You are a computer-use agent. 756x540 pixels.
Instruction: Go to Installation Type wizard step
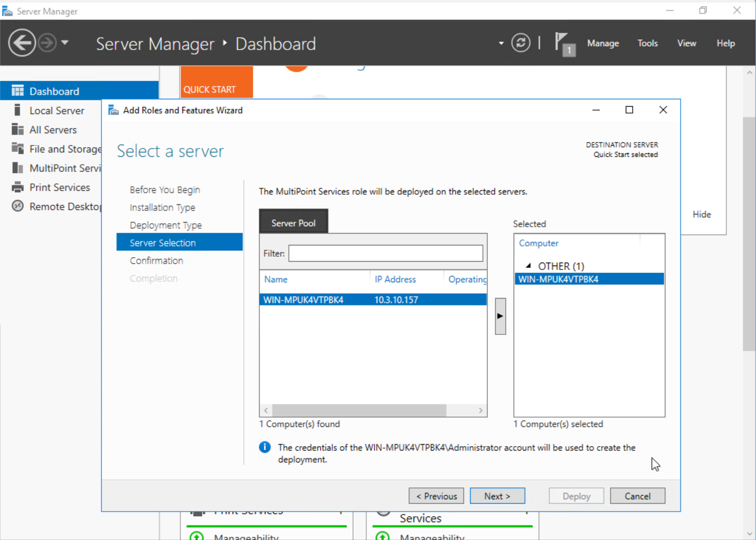(162, 208)
